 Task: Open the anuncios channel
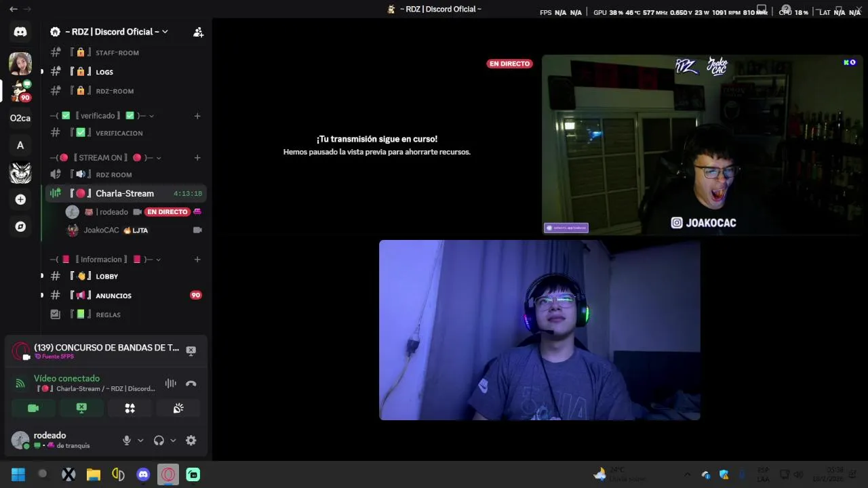(x=125, y=296)
